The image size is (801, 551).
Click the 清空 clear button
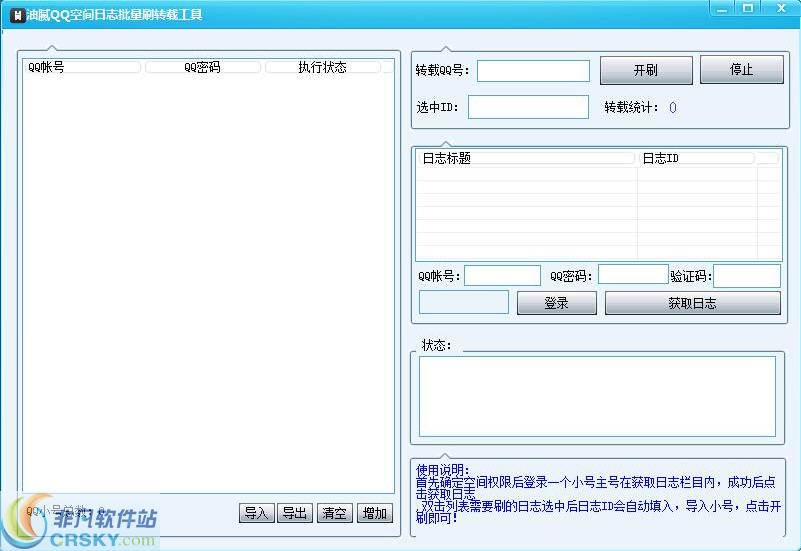[x=335, y=513]
